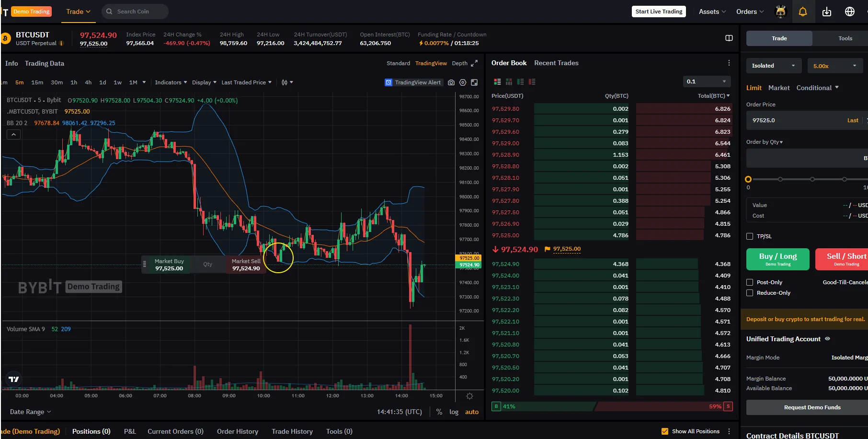Select the horizontal order book layout icon

point(509,82)
